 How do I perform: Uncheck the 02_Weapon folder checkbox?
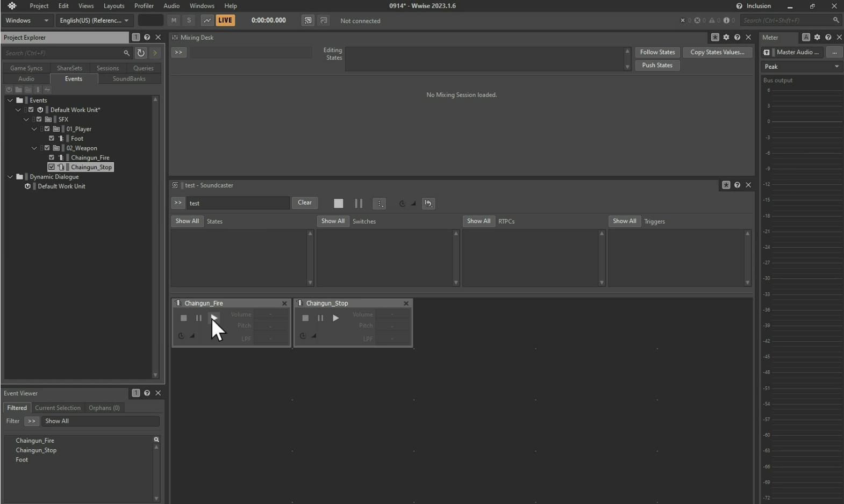pos(47,148)
